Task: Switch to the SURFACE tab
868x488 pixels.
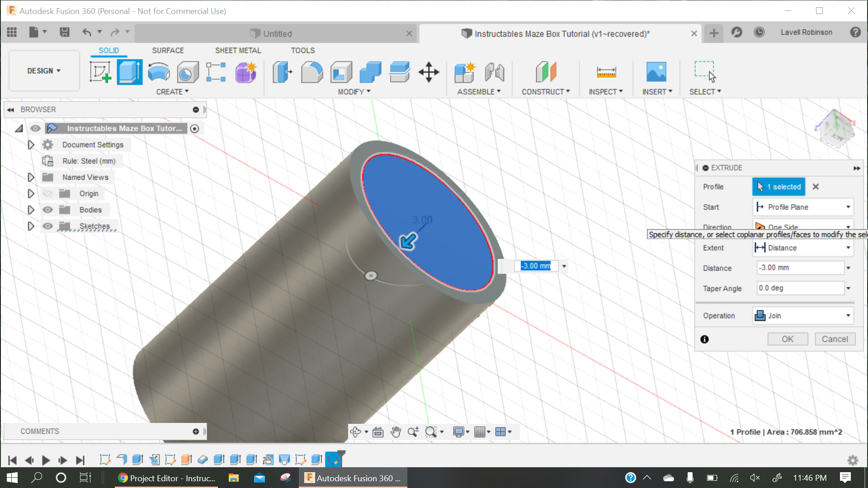Action: 168,51
